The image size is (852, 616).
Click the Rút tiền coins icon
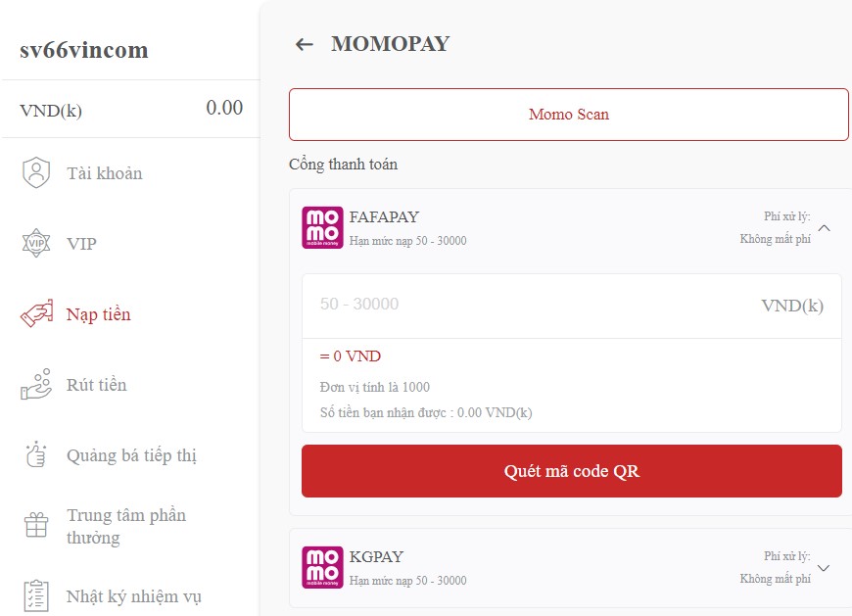point(36,385)
